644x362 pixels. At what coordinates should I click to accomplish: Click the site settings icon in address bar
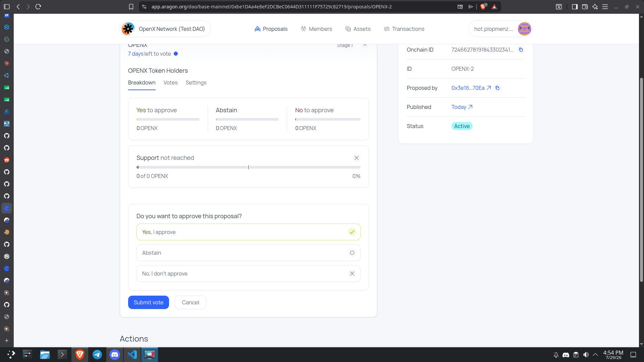tap(144, 7)
